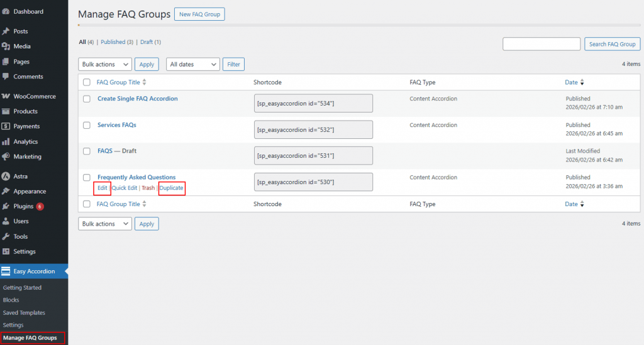Tick the Services FAQs row checkbox
The width and height of the screenshot is (644, 345).
point(87,125)
